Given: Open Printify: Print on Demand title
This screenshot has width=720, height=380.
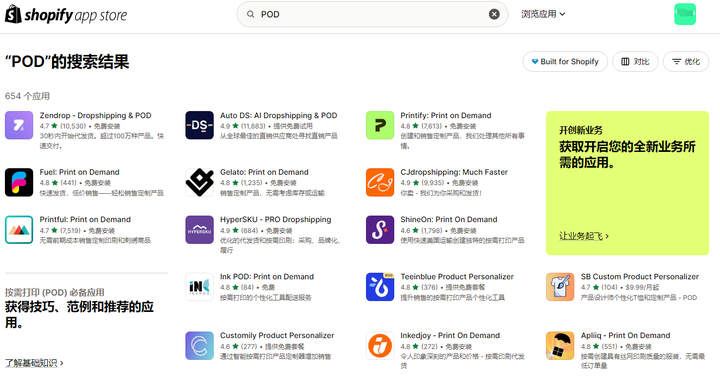Looking at the screenshot, I should (445, 115).
